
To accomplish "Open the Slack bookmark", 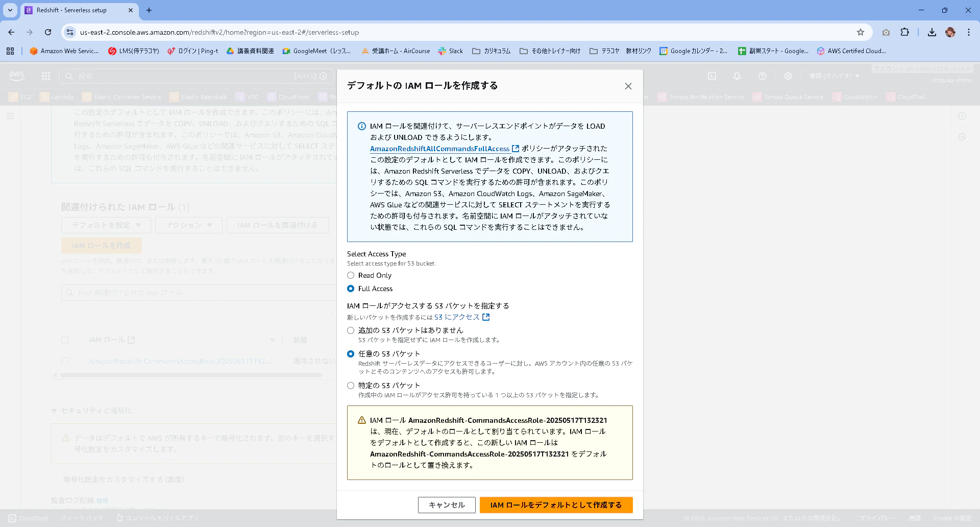I will (x=451, y=51).
